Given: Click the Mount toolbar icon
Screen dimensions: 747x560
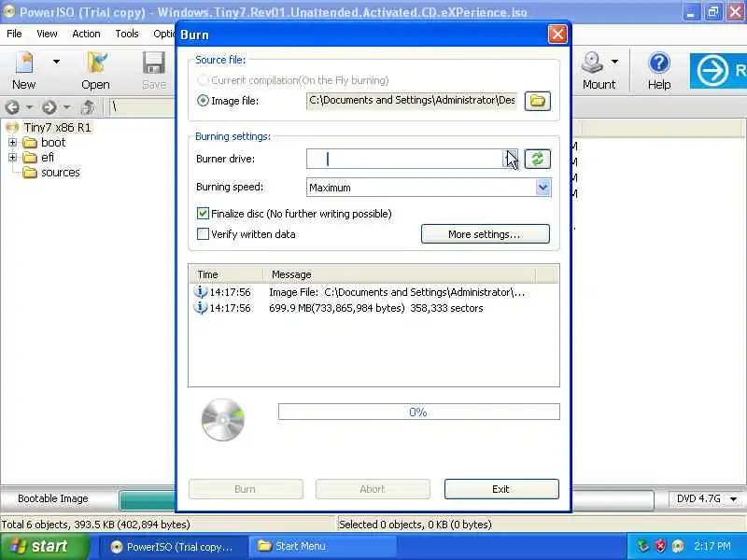Looking at the screenshot, I should (x=593, y=63).
